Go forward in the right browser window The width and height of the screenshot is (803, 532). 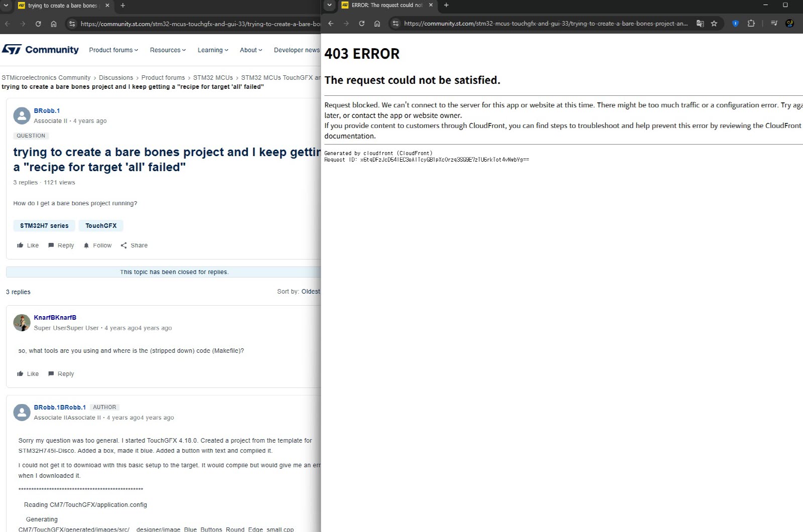[x=346, y=24]
